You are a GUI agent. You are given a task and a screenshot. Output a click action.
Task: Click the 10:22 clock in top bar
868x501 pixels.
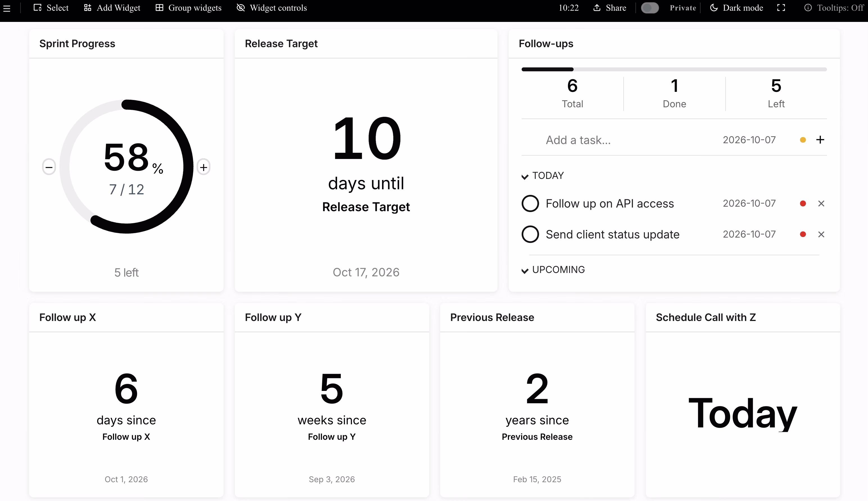(568, 8)
